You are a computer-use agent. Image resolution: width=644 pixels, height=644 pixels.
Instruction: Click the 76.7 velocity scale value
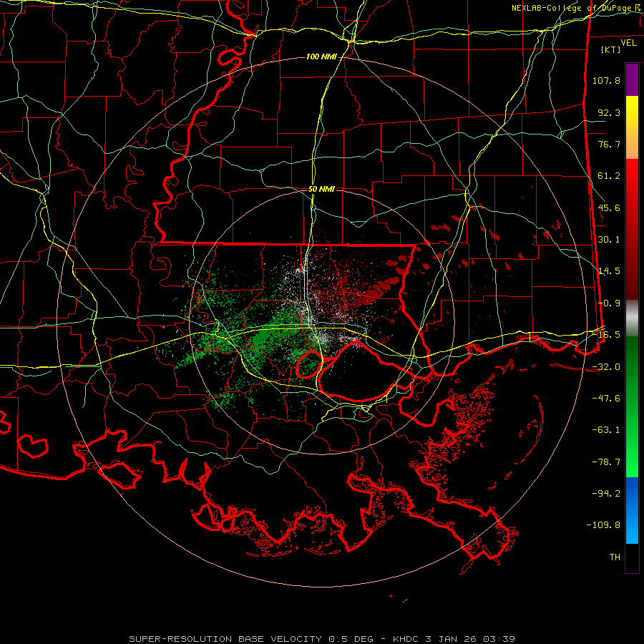point(609,144)
